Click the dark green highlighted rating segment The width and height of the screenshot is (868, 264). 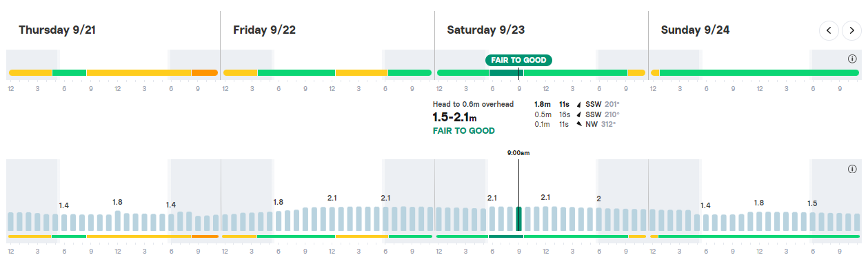point(506,72)
